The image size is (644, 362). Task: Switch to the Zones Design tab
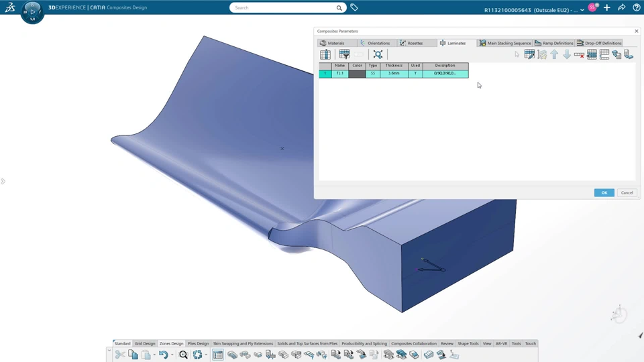pyautogui.click(x=171, y=343)
